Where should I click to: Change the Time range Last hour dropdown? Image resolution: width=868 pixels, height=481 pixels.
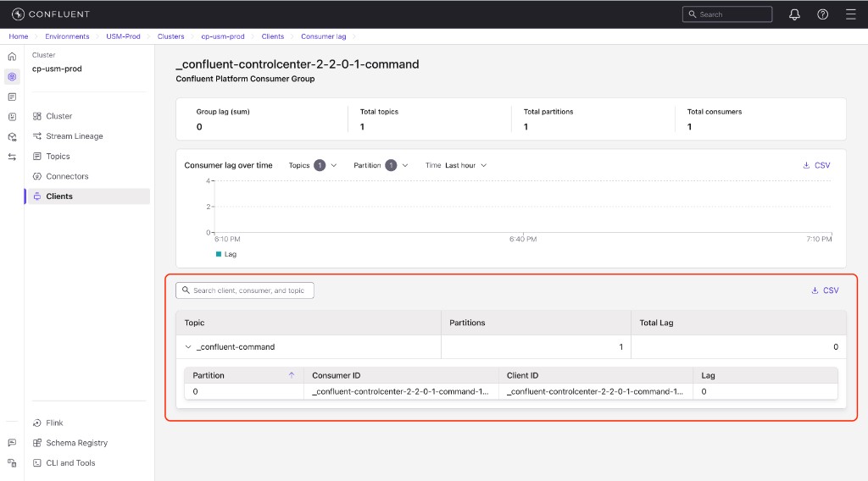(x=465, y=165)
